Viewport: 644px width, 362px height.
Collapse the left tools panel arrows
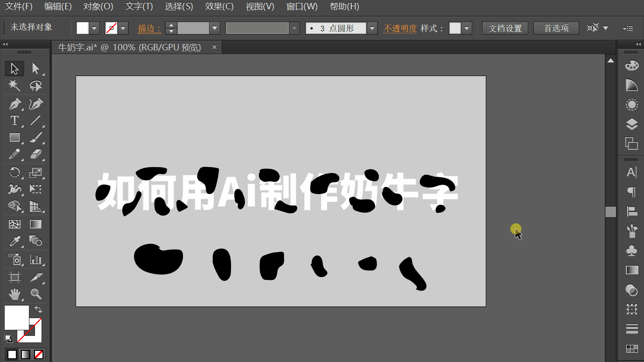pyautogui.click(x=5, y=44)
